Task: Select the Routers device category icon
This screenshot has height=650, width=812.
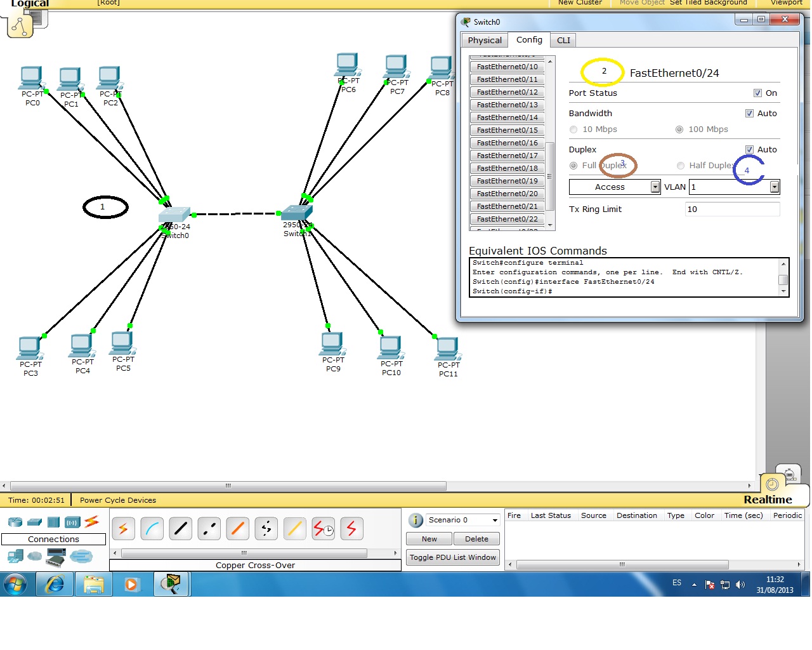Action: tap(14, 522)
